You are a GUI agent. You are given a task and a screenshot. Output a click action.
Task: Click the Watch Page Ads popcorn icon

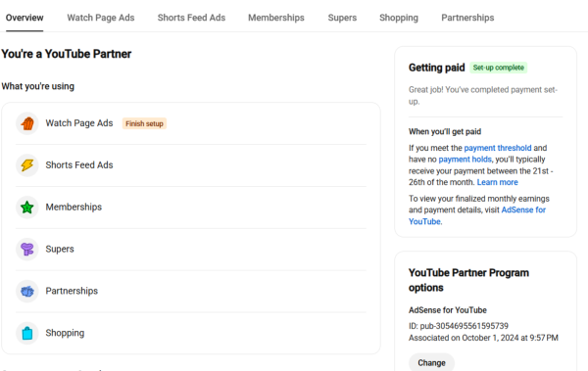pos(27,123)
